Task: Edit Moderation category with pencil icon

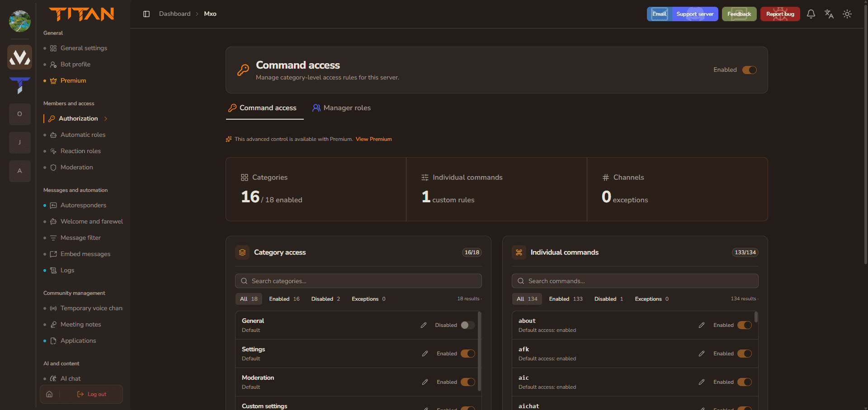Action: coord(425,382)
